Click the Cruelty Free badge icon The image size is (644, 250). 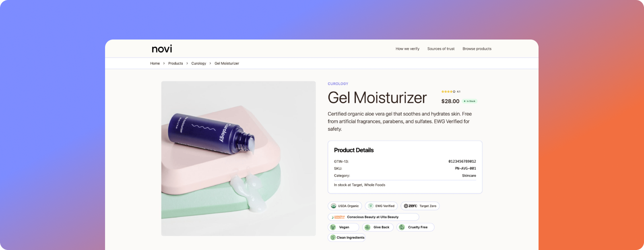point(402,227)
